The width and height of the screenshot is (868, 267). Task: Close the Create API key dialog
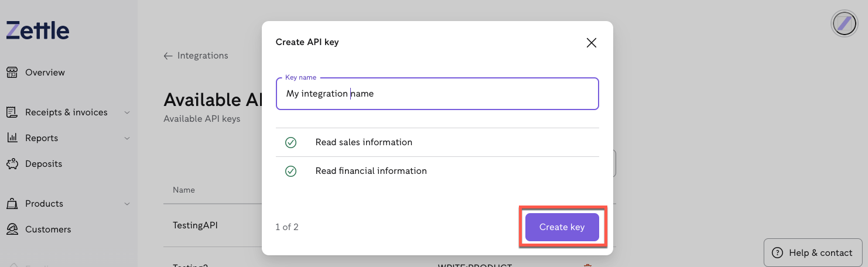click(x=591, y=43)
